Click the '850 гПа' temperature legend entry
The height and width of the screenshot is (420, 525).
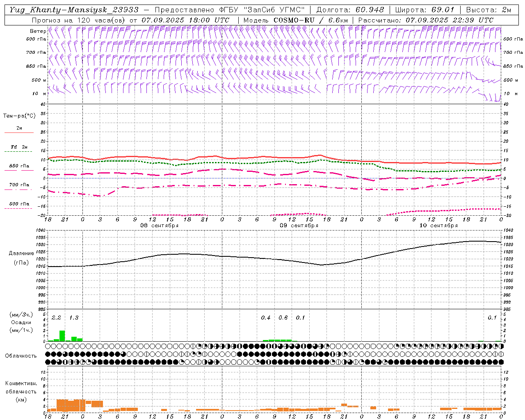click(19, 166)
